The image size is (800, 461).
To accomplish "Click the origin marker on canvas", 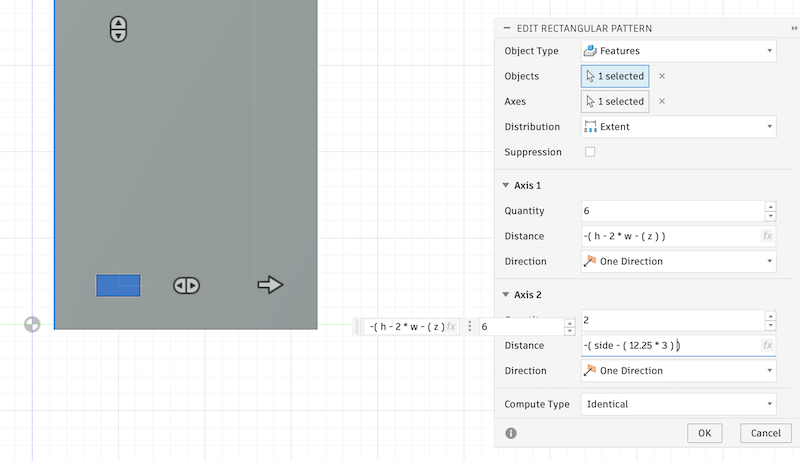I will coord(32,324).
